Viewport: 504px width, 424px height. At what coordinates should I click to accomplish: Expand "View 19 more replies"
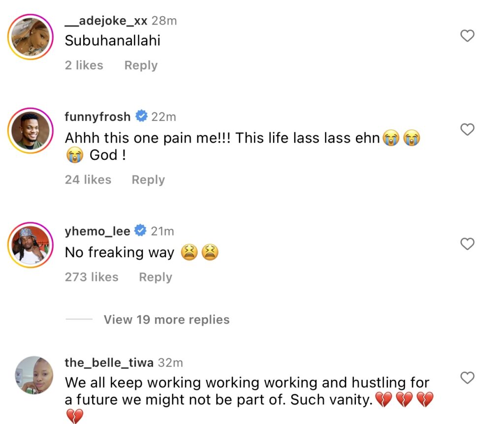[166, 320]
